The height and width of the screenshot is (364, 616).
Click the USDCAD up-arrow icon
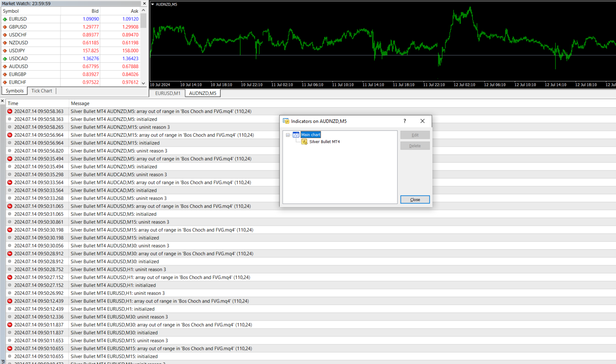coord(5,58)
